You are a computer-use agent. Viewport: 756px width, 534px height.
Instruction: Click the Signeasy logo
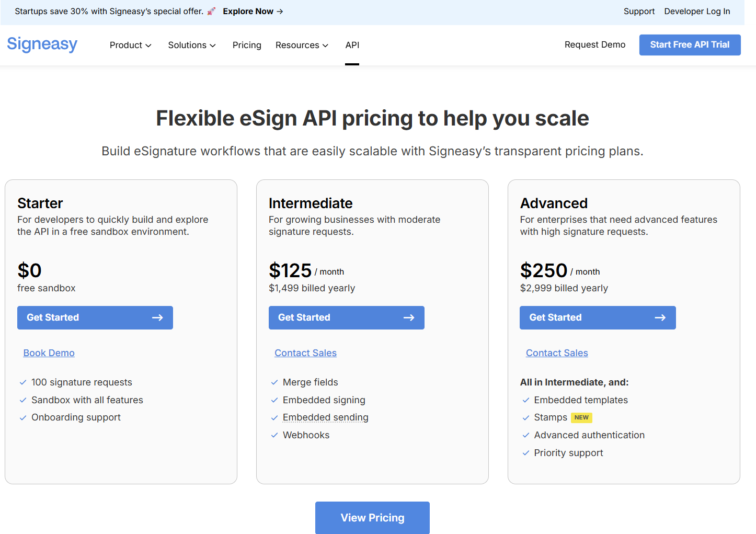coord(42,44)
